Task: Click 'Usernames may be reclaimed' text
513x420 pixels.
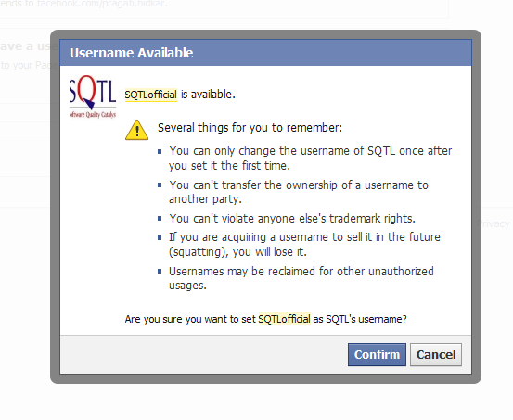Action: point(301,278)
